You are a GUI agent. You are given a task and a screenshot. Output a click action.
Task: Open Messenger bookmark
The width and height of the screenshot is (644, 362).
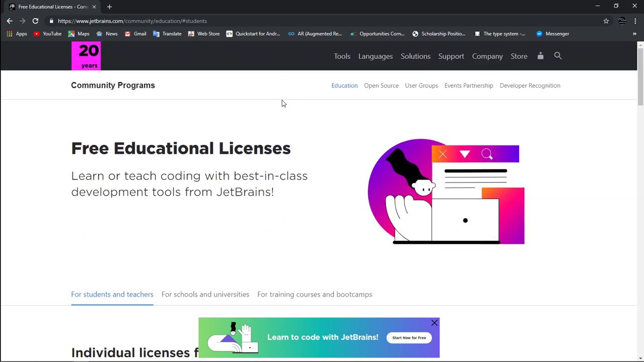click(552, 34)
